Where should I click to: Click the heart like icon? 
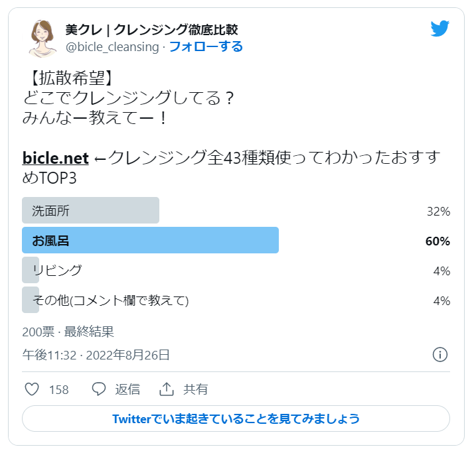coord(32,389)
